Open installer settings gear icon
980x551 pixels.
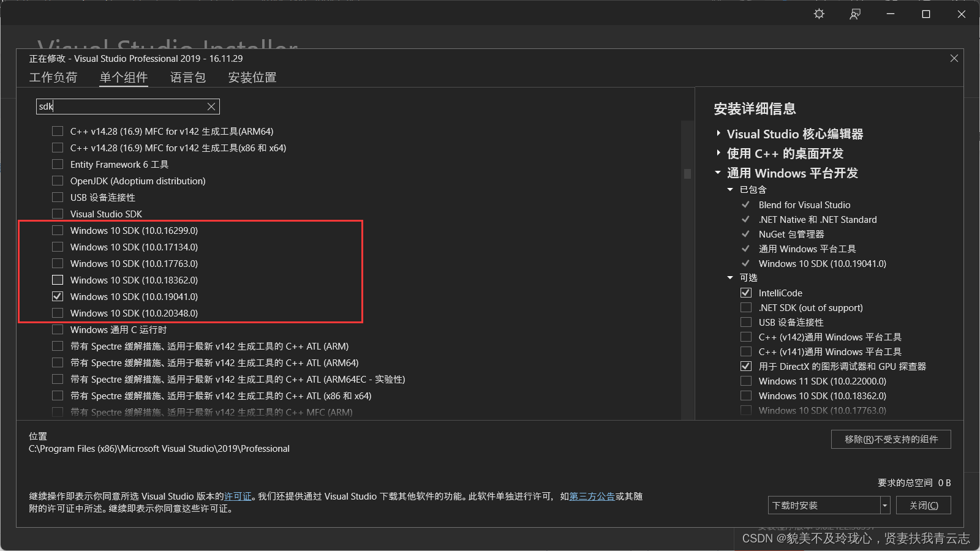pos(819,14)
